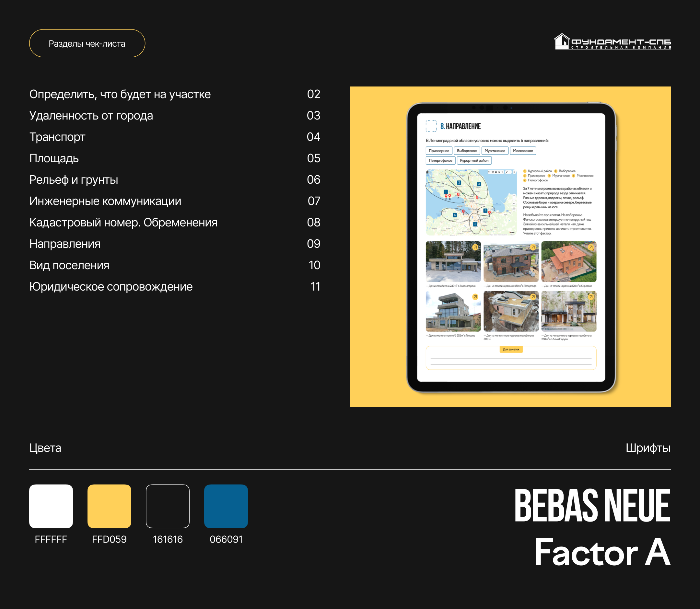700x609 pixels.
Task: Click the Приозерное tag on the tablet
Action: 438,151
